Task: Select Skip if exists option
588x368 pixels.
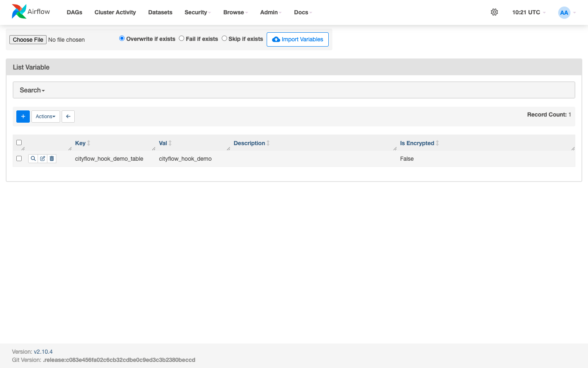Action: [224, 38]
